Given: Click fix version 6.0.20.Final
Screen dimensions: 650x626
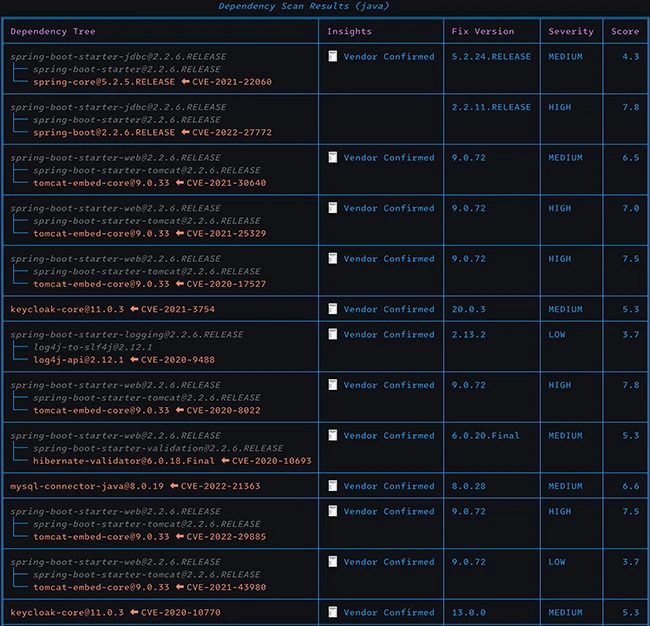Looking at the screenshot, I should pyautogui.click(x=485, y=436).
